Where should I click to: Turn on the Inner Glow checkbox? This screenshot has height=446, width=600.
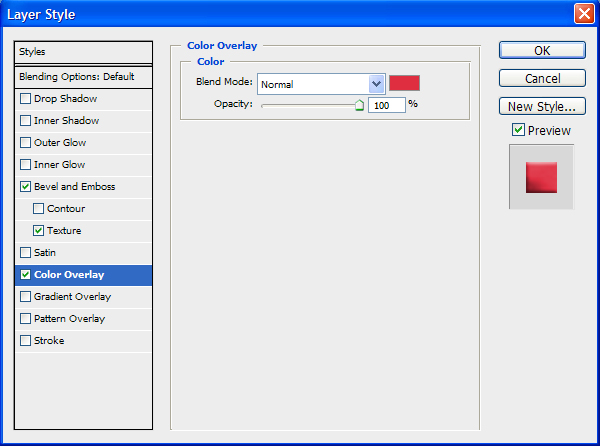25,165
